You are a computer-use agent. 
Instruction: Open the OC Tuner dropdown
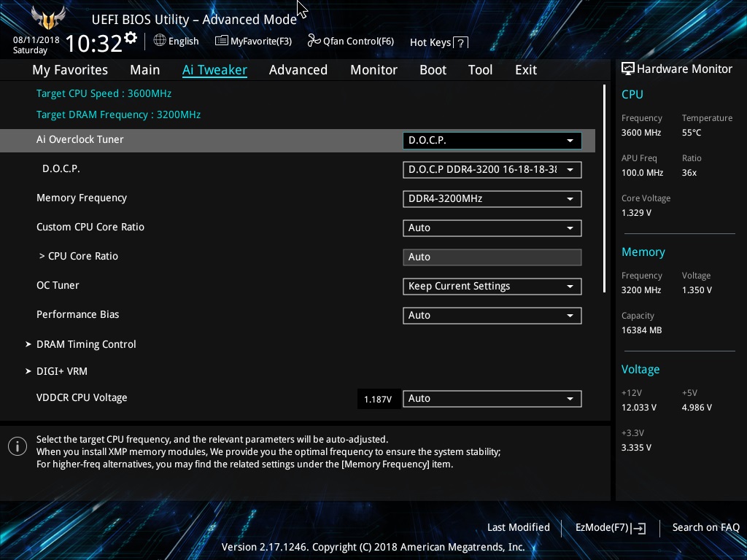tap(492, 286)
